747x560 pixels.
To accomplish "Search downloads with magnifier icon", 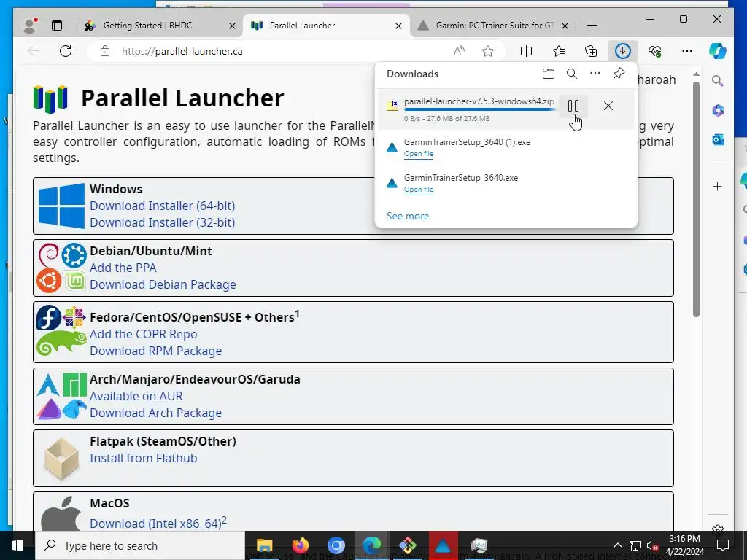I will (x=572, y=74).
